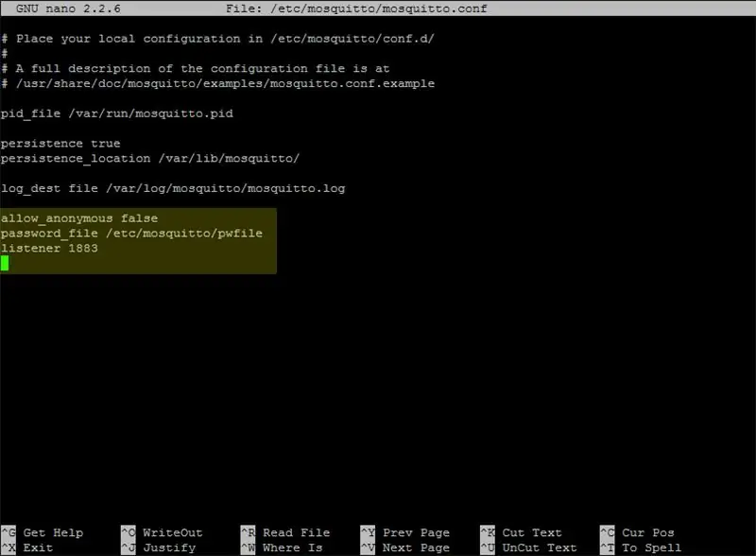Click the "persistence true" line
756x556 pixels.
(60, 144)
